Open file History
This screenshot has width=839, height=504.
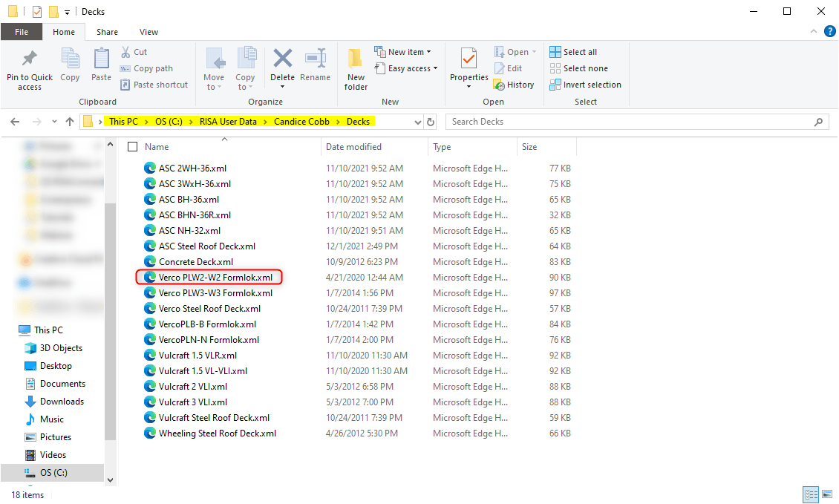coord(515,84)
